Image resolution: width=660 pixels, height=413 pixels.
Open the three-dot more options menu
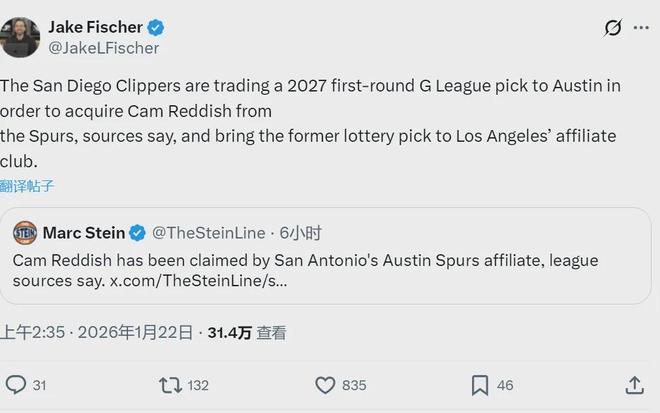[641, 28]
